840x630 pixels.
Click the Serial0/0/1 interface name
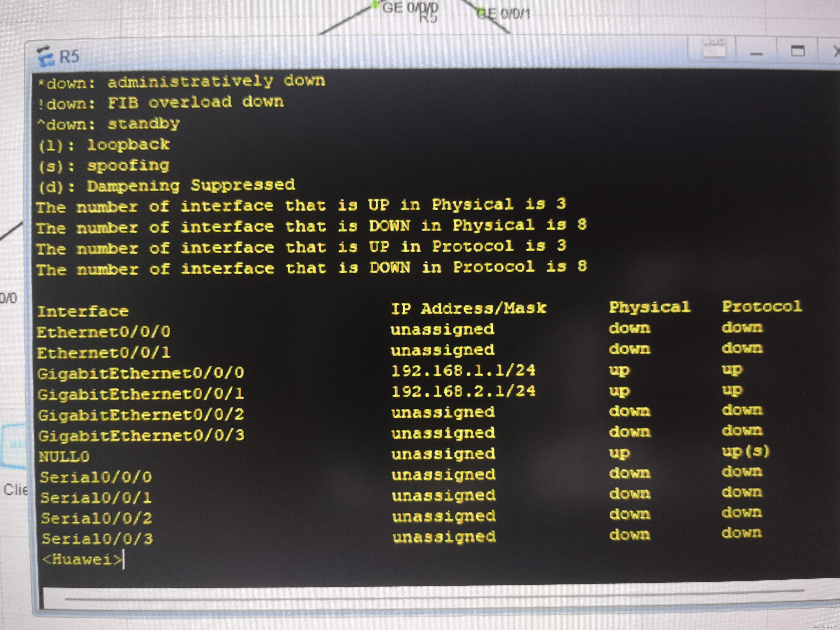click(96, 498)
